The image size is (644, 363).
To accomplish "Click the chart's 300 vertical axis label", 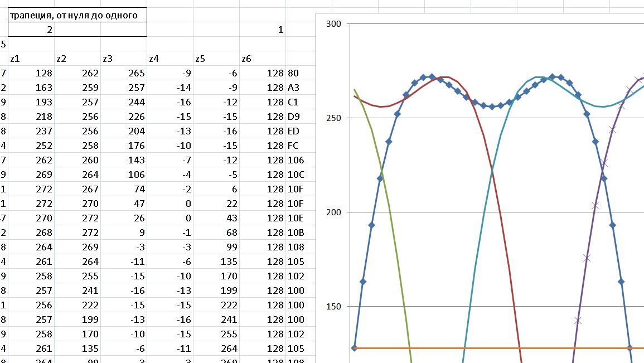I will pyautogui.click(x=333, y=24).
